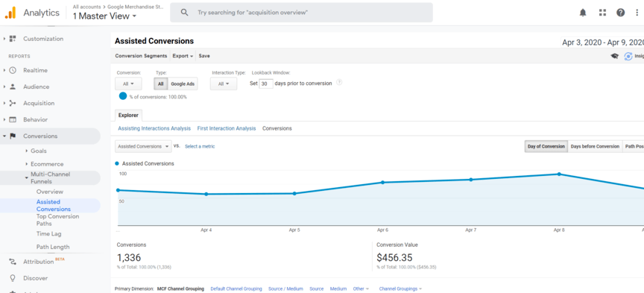Open the Google apps grid icon
Viewport: 644px width, 293px height.
click(602, 13)
